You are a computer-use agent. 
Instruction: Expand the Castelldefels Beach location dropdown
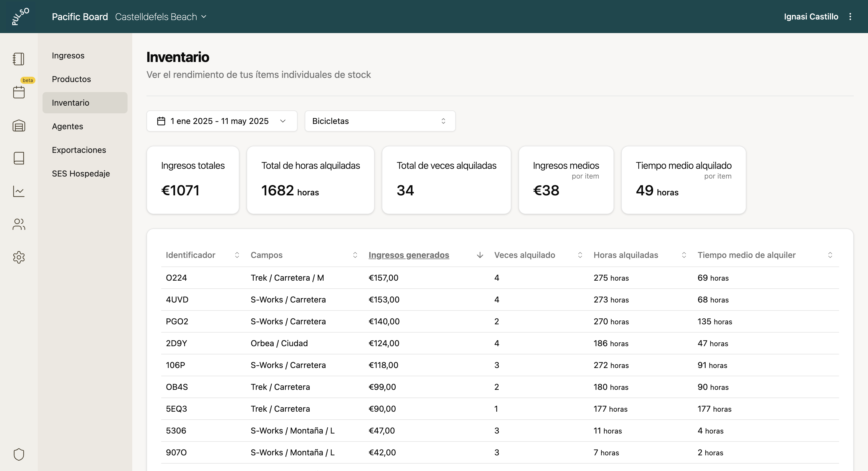(x=161, y=17)
